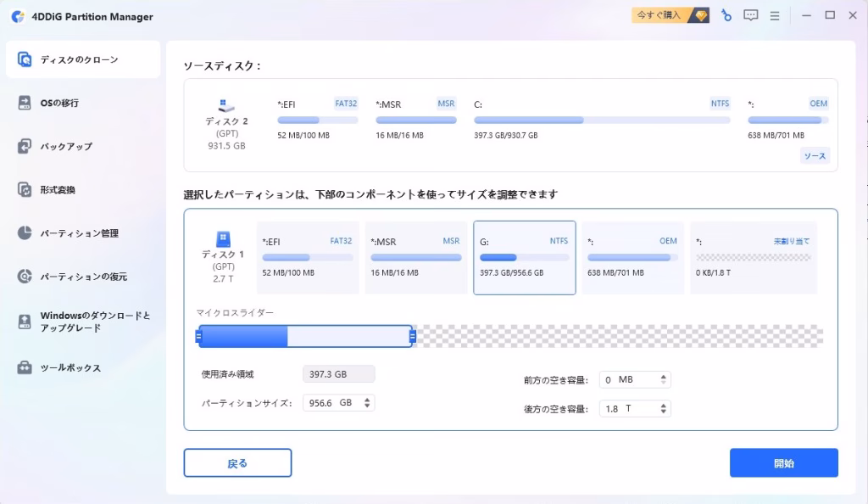The width and height of the screenshot is (868, 504).
Task: Click the Windows download sidebar icon
Action: tap(25, 322)
